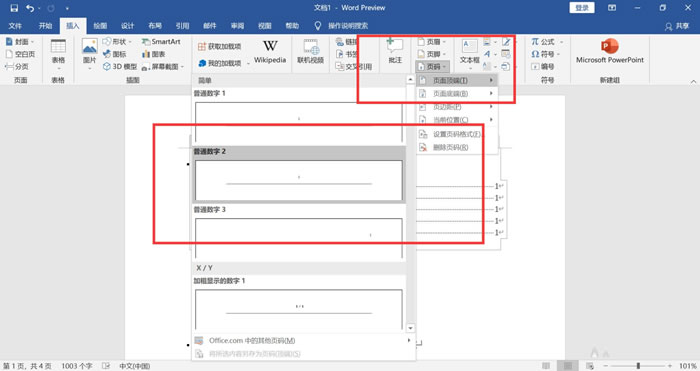Click 1003 个字 word count
This screenshot has width=700, height=371.
[77, 366]
